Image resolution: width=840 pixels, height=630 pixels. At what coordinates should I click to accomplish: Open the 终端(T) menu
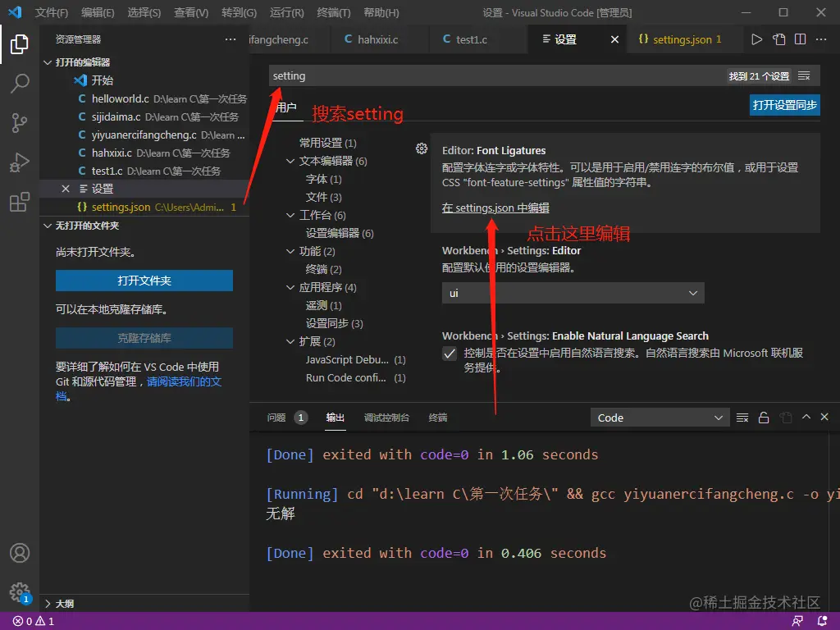point(333,12)
